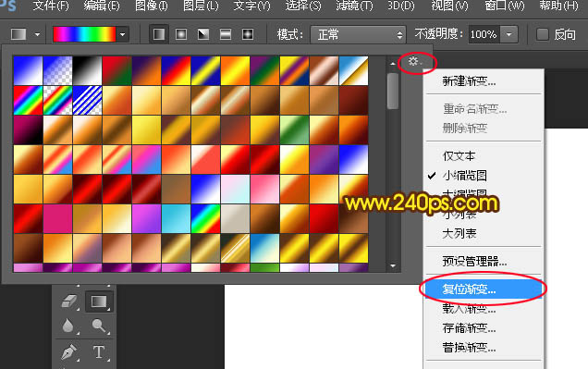Screen dimensions: 588x369
Task: Pick the green-and-white gradient swatch in third row
Action: [294, 129]
